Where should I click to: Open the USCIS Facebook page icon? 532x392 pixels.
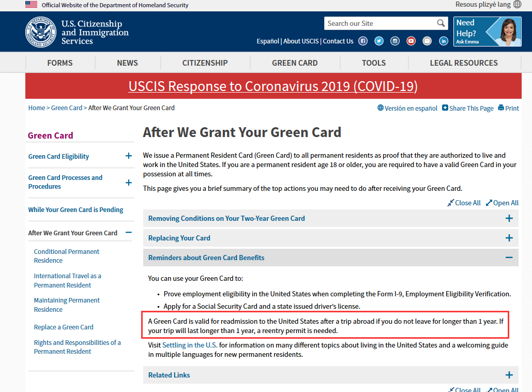pos(363,41)
